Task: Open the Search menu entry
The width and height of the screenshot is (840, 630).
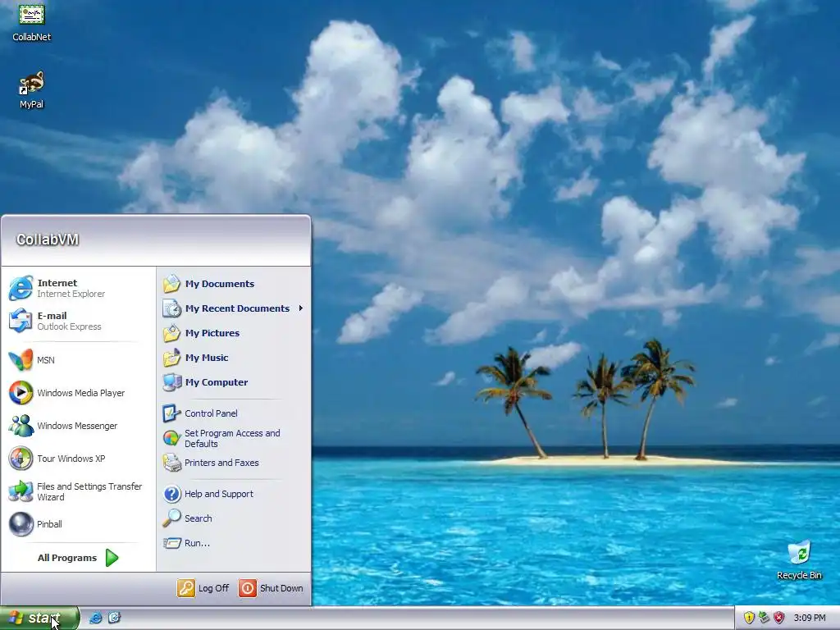Action: pyautogui.click(x=234, y=518)
